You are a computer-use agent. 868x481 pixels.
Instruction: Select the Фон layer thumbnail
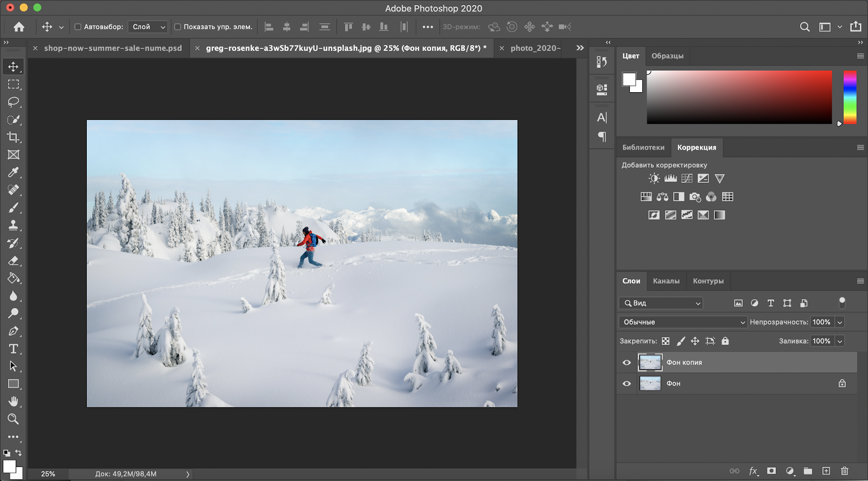tap(650, 383)
